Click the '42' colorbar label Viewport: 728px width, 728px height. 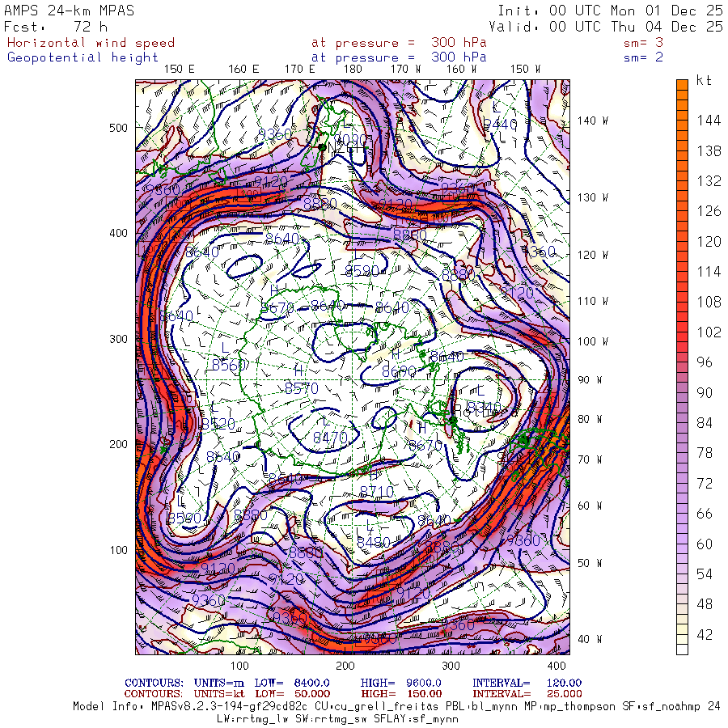coord(705,635)
